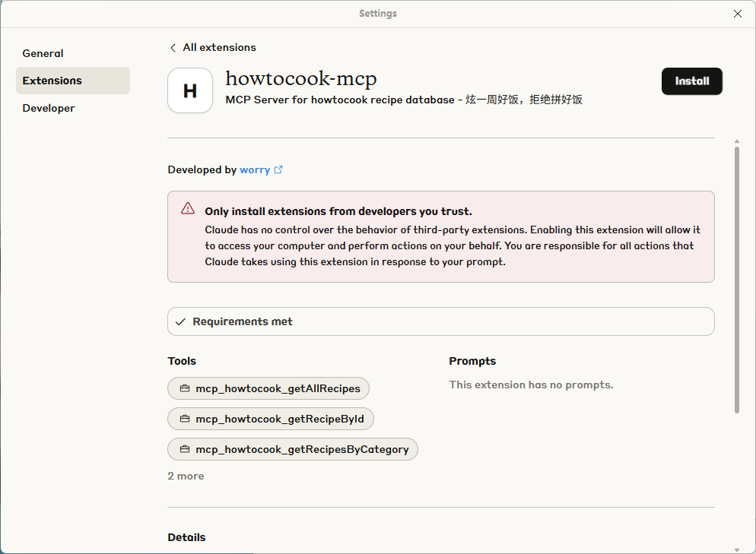The height and width of the screenshot is (554, 756).
Task: Click the external link icon next to worry
Action: pos(278,169)
